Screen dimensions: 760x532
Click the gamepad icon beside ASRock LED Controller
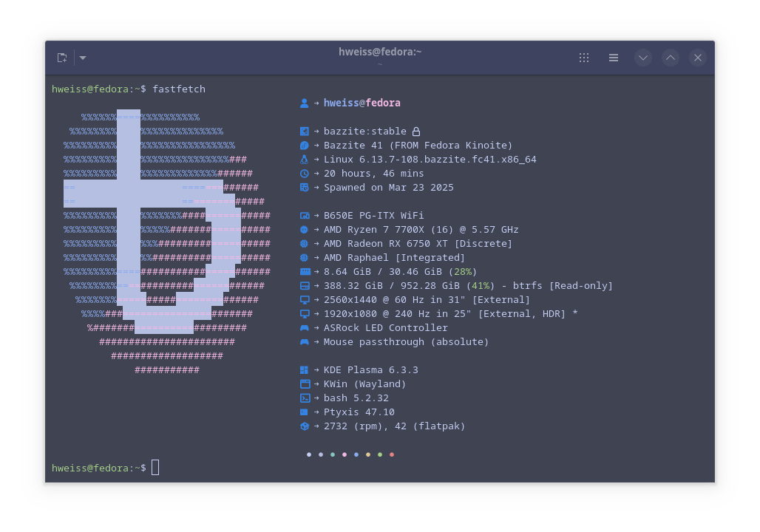click(x=305, y=328)
